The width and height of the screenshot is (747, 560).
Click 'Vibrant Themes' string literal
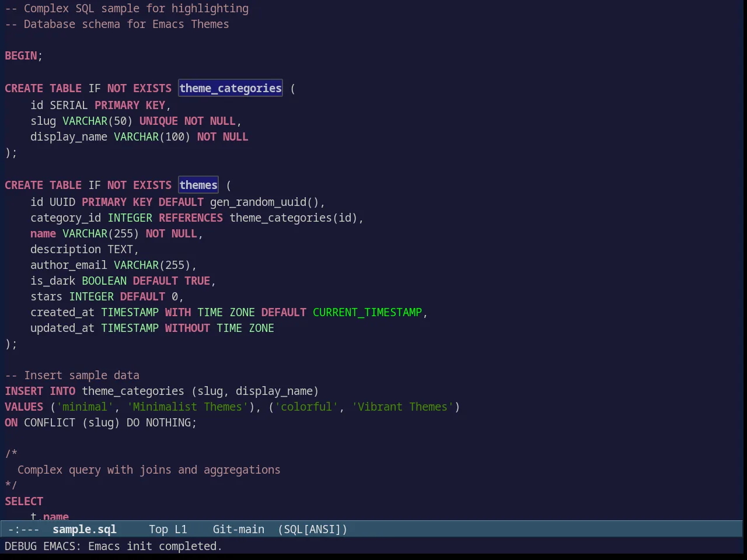coord(403,407)
